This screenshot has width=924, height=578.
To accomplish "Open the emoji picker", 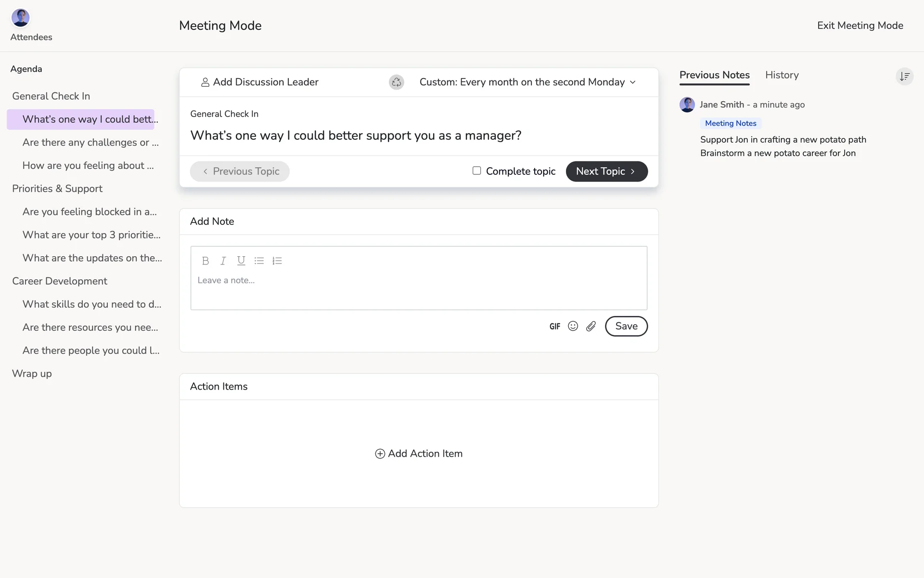I will pos(573,326).
